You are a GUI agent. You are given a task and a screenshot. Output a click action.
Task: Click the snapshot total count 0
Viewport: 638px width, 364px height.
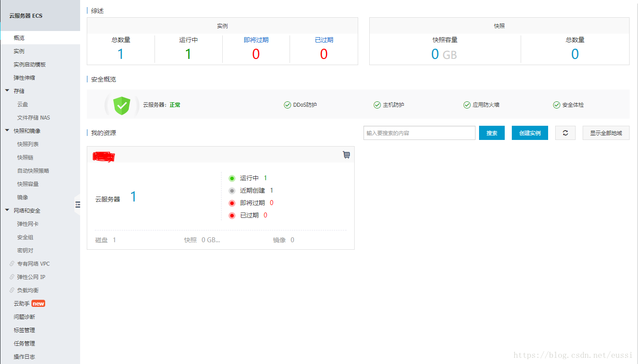click(575, 54)
